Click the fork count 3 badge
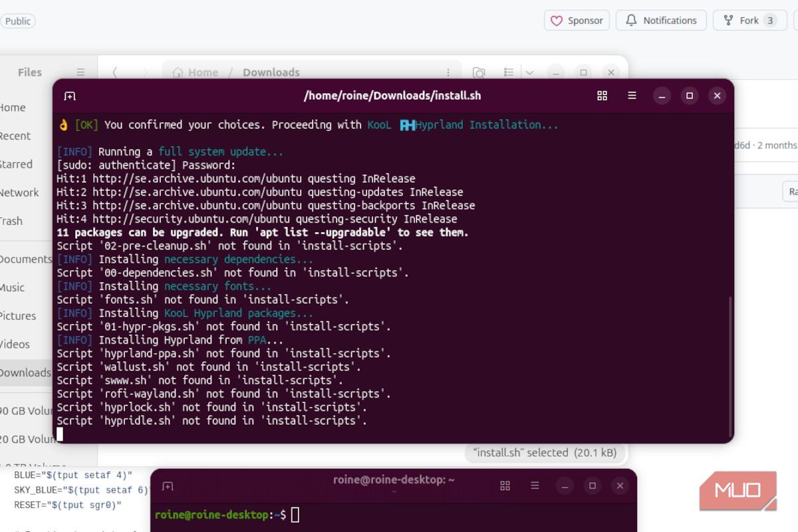The image size is (798, 532). (770, 21)
